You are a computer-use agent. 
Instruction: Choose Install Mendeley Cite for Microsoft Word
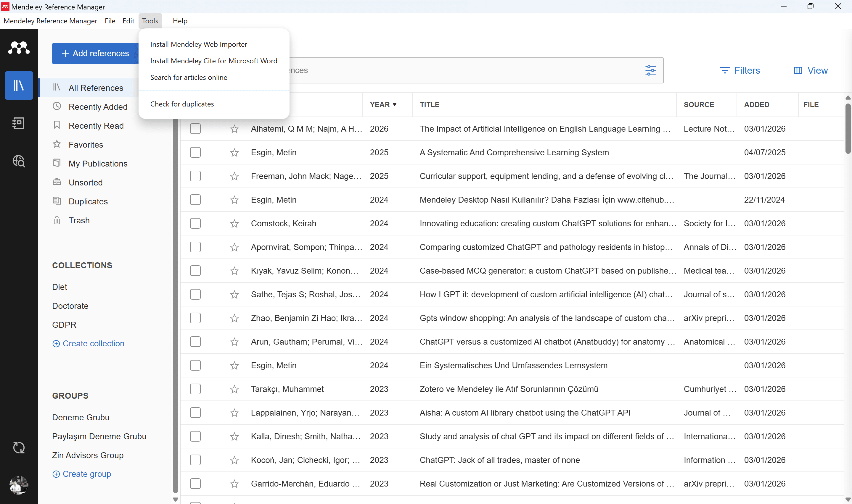214,61
